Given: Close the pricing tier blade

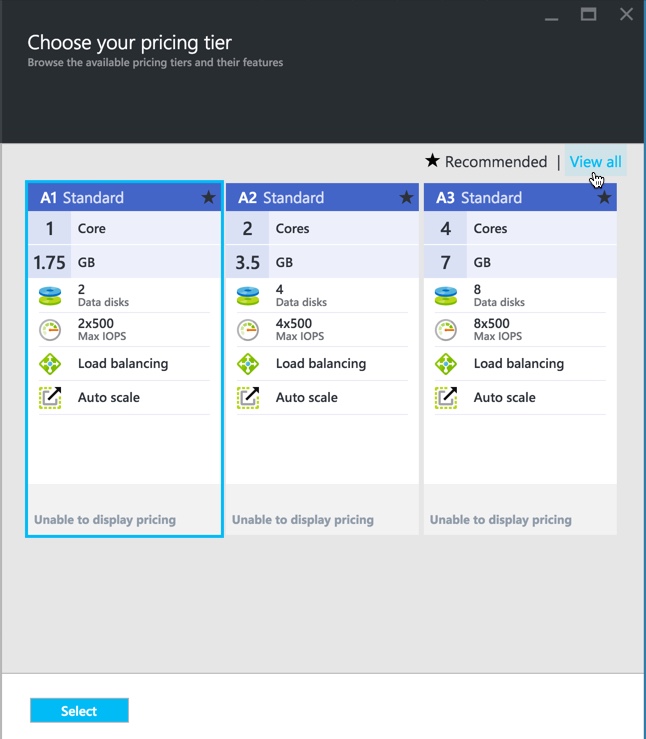Looking at the screenshot, I should (626, 15).
